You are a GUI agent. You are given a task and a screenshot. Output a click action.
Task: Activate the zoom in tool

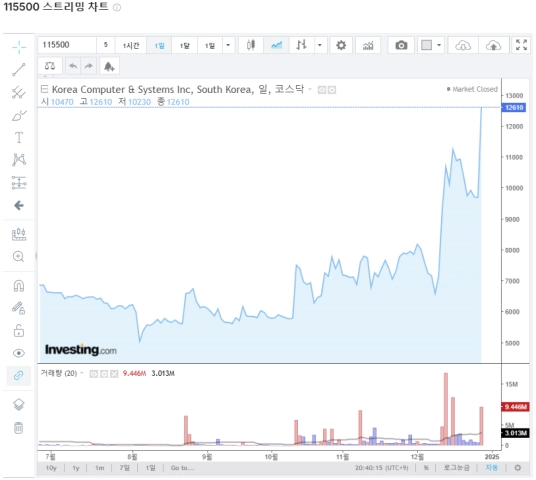click(19, 256)
